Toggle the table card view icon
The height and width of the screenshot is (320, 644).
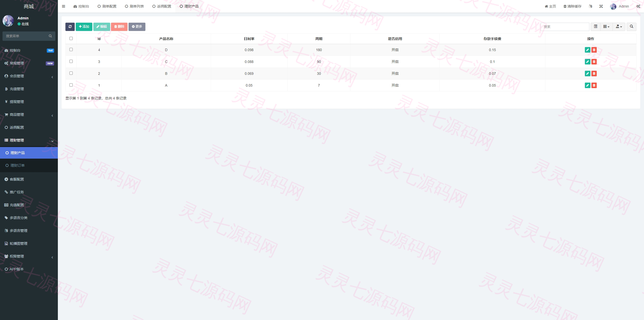(595, 27)
